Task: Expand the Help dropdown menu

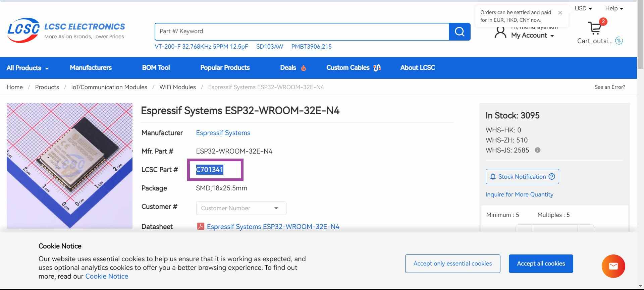Action: [x=614, y=8]
